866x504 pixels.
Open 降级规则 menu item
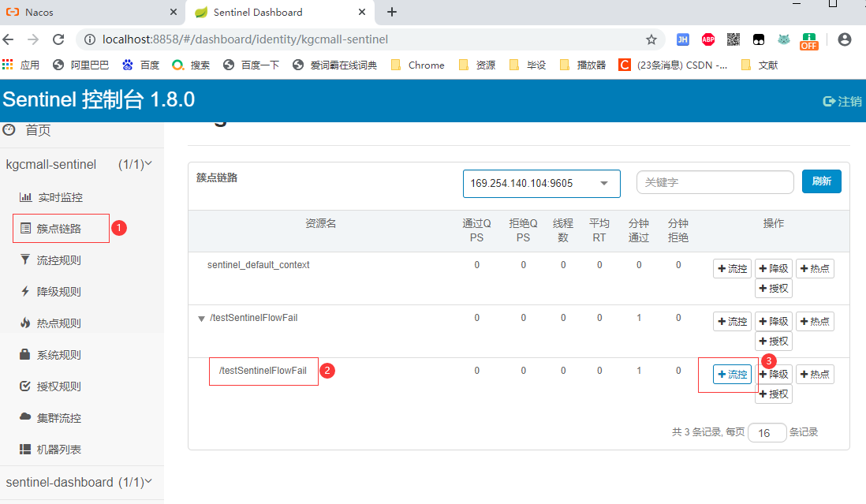pos(50,292)
